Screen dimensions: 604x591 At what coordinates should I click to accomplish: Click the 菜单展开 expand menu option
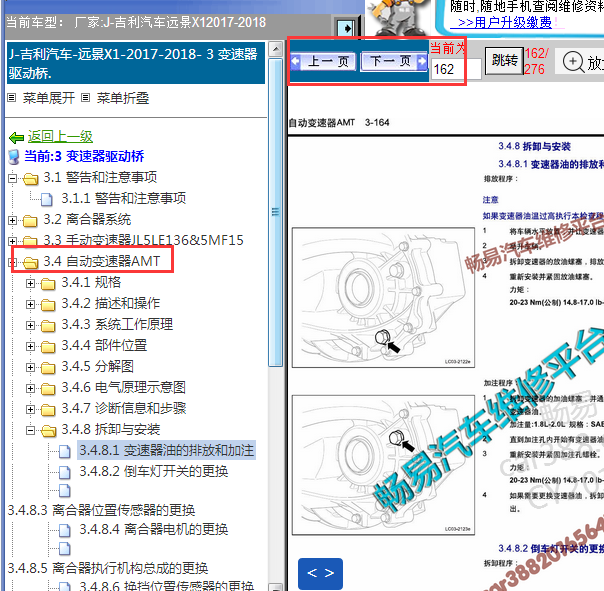point(49,98)
